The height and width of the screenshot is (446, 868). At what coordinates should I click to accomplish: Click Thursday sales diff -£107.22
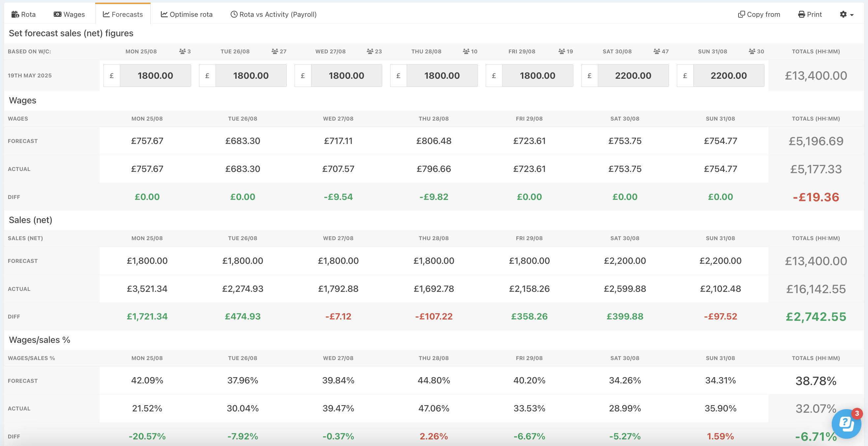(434, 316)
